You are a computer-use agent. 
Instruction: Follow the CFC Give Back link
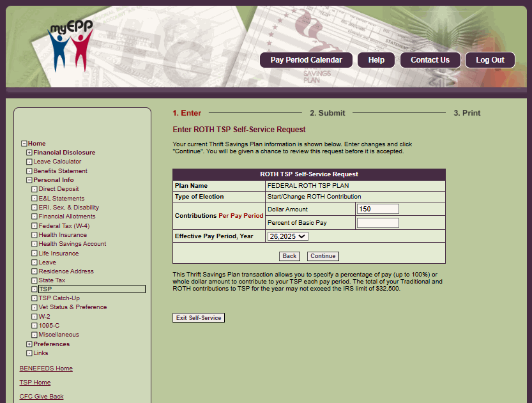click(x=42, y=396)
